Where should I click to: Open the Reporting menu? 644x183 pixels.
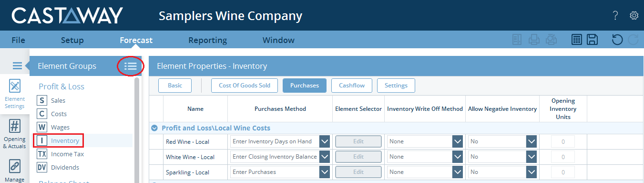tap(207, 40)
